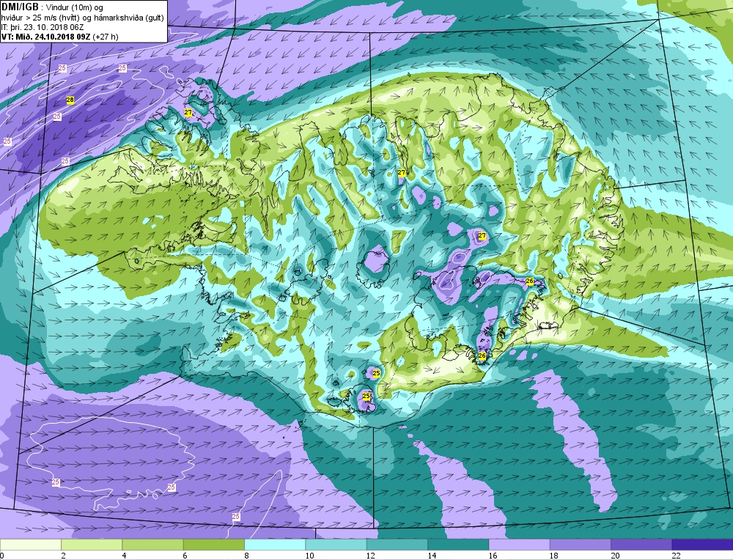Pick the 18–20 m/s medium purple swatch
The image size is (733, 560).
tap(580, 545)
